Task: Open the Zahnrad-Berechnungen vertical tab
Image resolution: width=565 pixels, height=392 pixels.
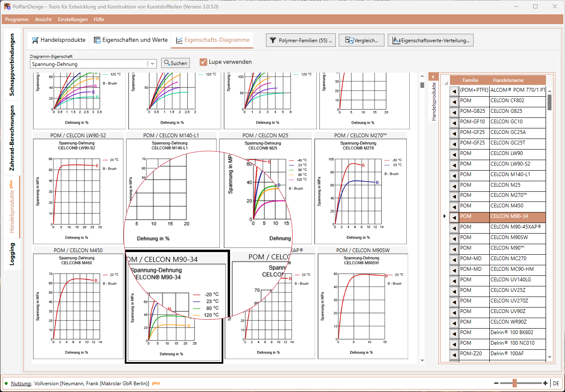Action: coord(12,138)
